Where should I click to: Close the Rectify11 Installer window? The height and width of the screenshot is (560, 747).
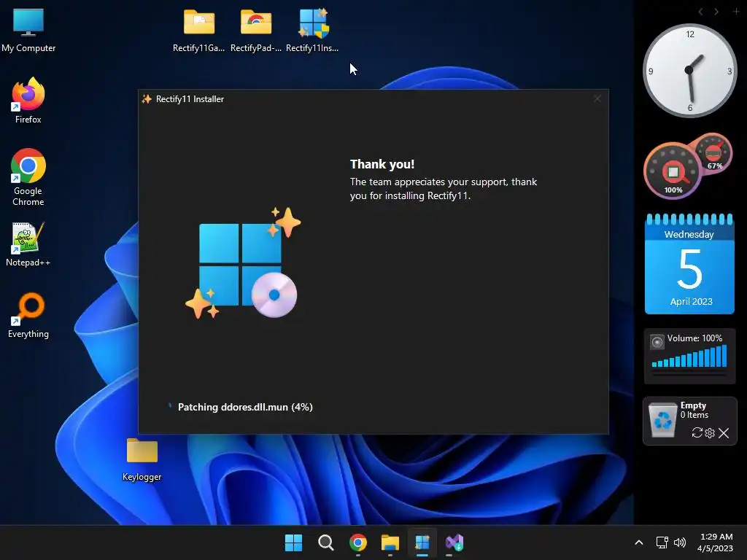click(597, 98)
